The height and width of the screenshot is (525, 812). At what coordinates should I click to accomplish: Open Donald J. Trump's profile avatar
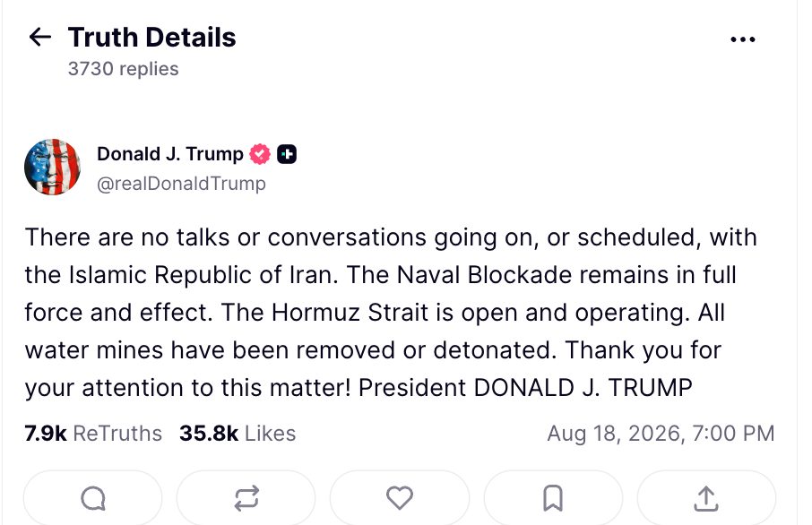coord(52,168)
